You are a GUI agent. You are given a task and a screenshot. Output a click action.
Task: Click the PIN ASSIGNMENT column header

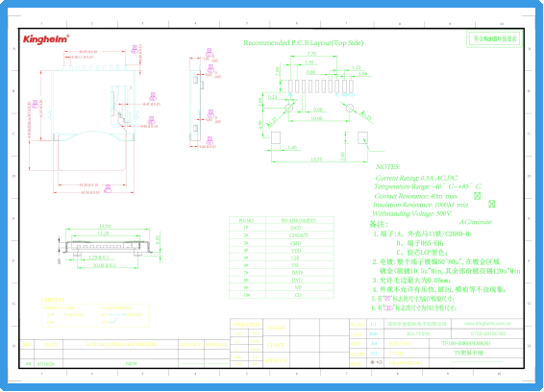pos(299,221)
